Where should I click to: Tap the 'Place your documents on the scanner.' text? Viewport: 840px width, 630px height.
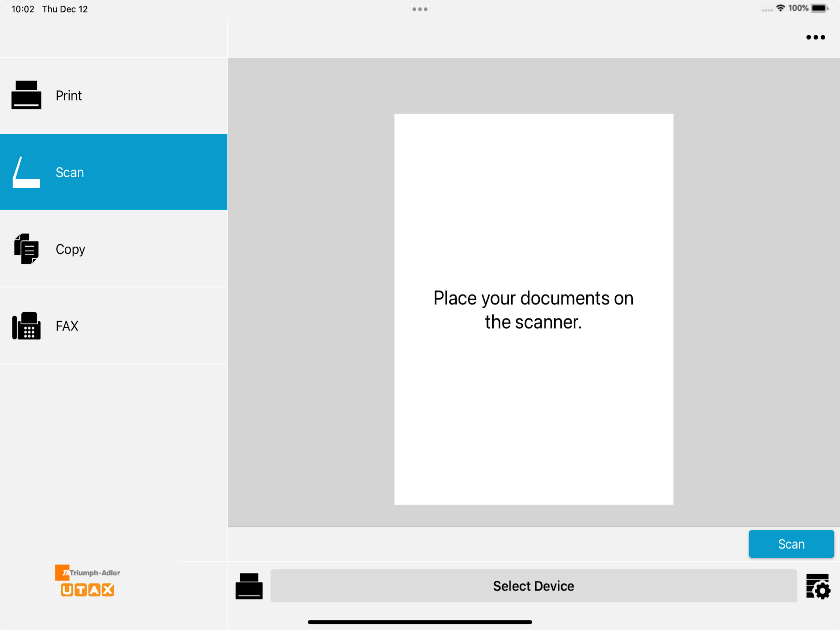(x=534, y=310)
